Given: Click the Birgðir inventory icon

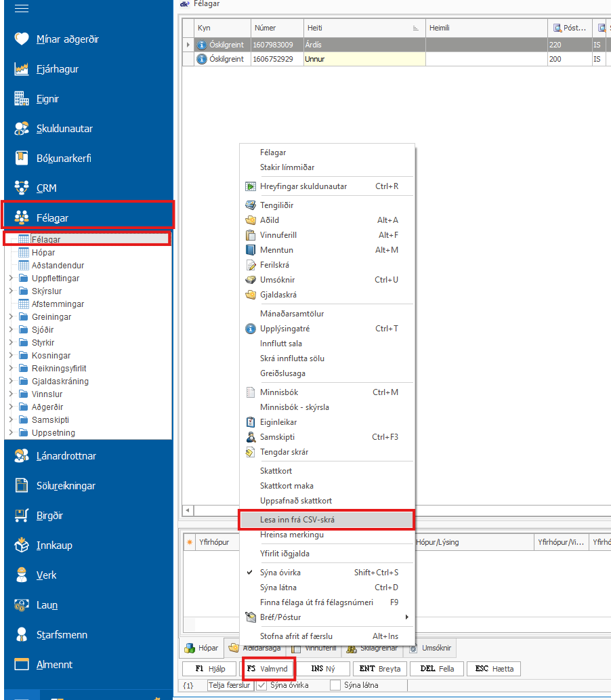Looking at the screenshot, I should (x=22, y=516).
